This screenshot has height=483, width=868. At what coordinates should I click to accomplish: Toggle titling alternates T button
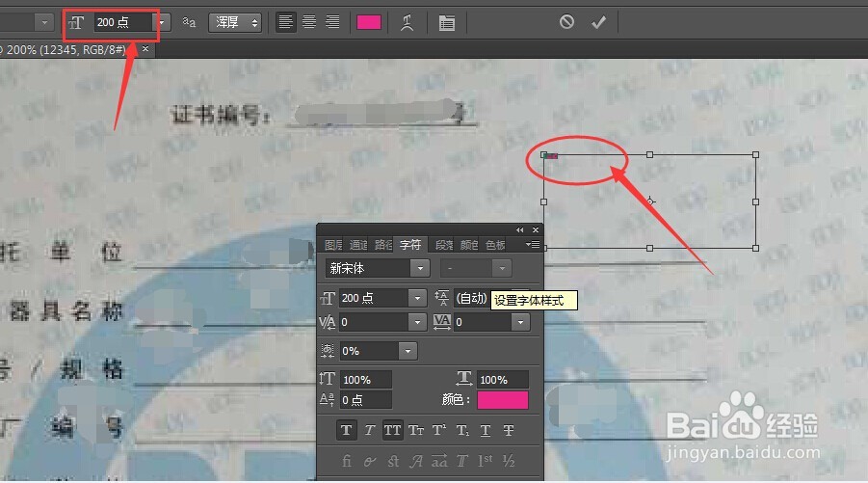[462, 461]
